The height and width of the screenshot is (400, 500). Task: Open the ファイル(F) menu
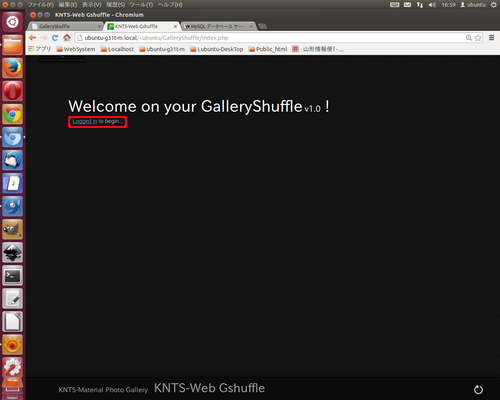pos(41,5)
